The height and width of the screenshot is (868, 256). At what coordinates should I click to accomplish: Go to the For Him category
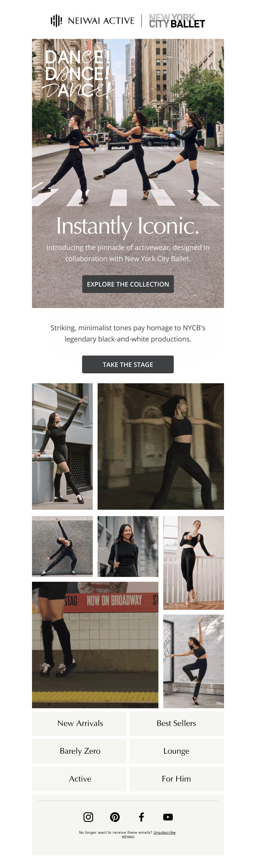click(x=177, y=779)
